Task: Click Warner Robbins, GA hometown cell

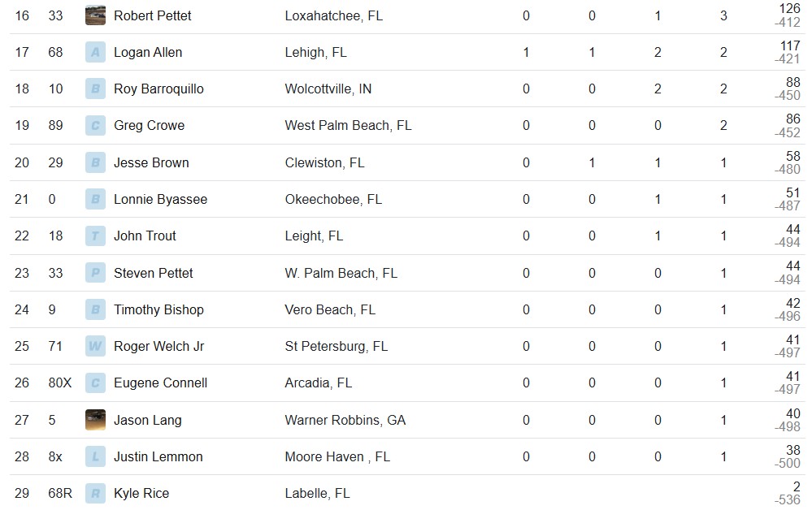Action: pos(345,420)
